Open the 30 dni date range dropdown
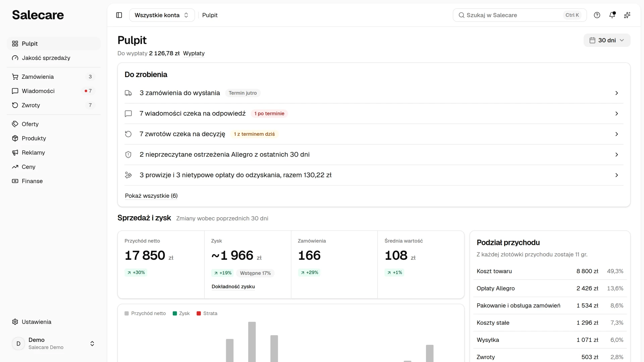The height and width of the screenshot is (362, 644). click(607, 40)
